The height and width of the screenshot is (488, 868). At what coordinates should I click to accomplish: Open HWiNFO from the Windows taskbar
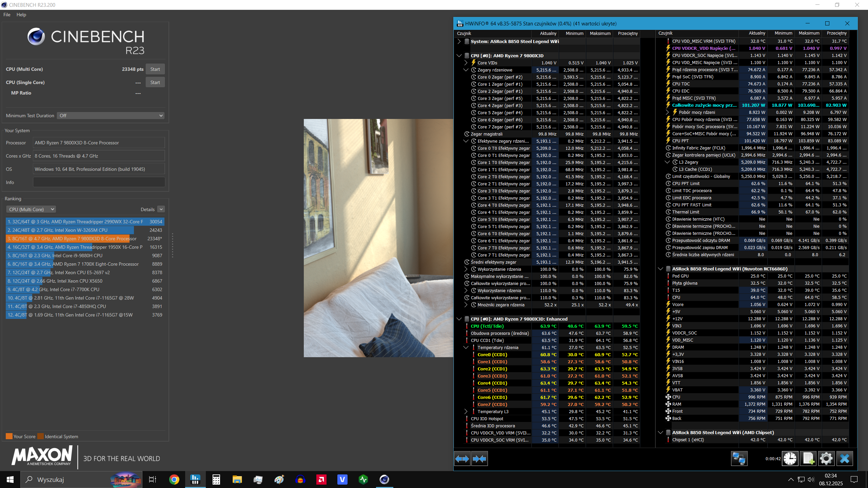pos(195,480)
